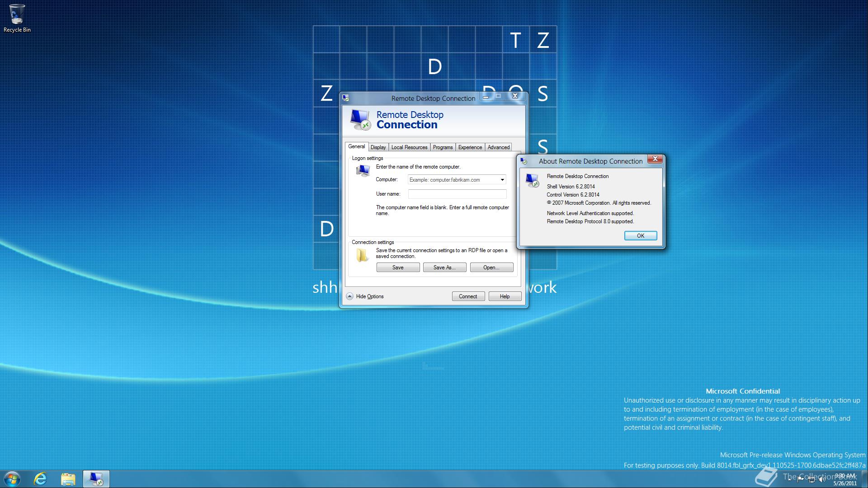868x488 pixels.
Task: Click the Help button
Action: pos(505,296)
